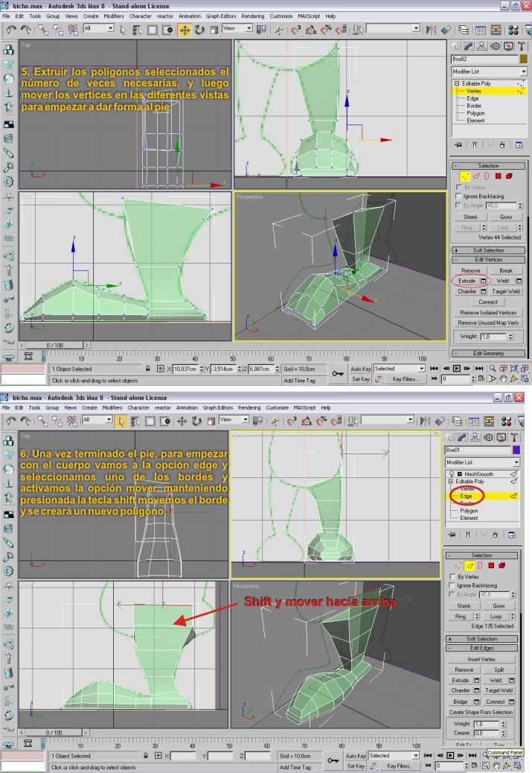Screen dimensions: 532x773
Task: Expand Soft Selection rollout in upper window
Action: point(488,250)
